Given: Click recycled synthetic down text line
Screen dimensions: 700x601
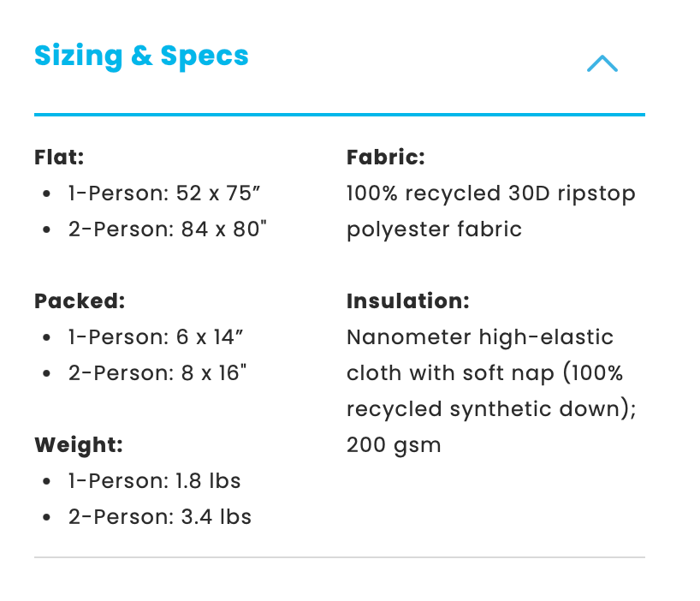Looking at the screenshot, I should click(x=491, y=409).
